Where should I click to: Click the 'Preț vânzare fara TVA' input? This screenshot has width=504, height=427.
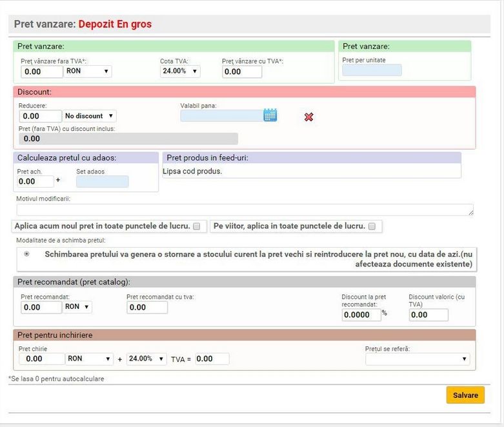tap(42, 72)
